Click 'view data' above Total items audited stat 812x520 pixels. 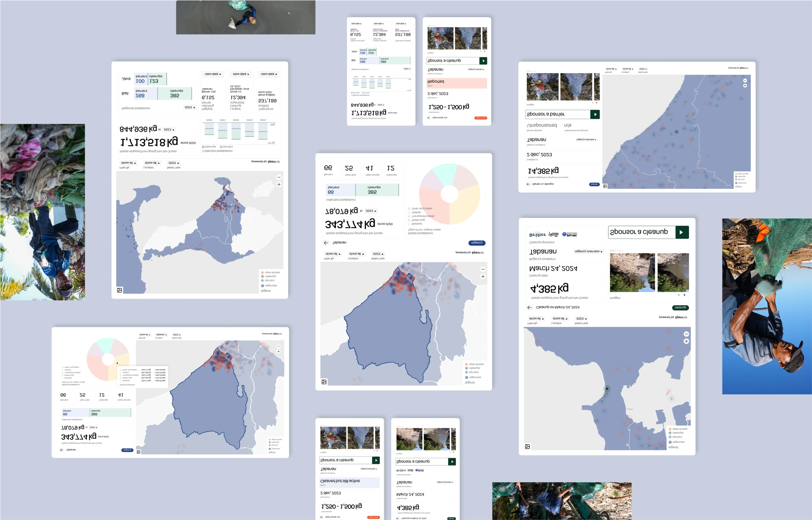click(x=269, y=74)
